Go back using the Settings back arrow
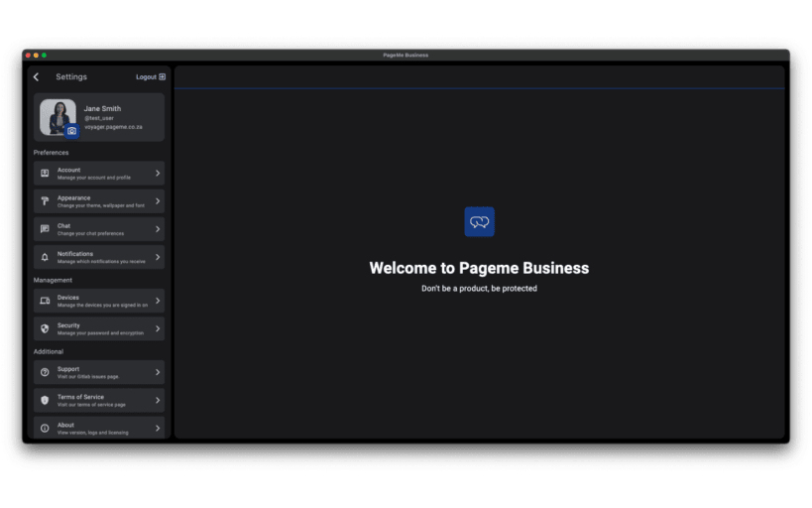The height and width of the screenshot is (508, 812). click(37, 76)
